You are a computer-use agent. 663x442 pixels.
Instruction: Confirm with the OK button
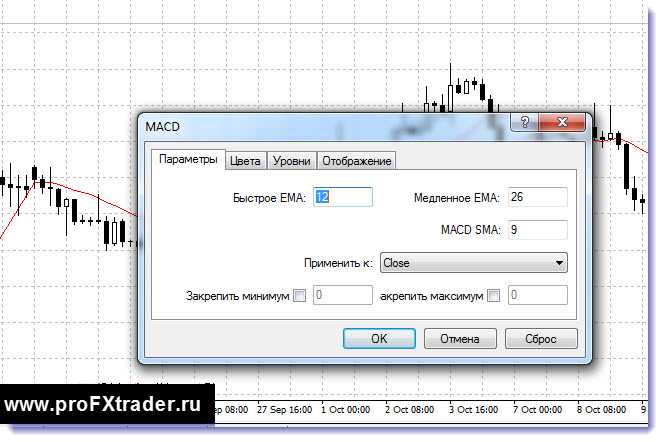pyautogui.click(x=379, y=339)
